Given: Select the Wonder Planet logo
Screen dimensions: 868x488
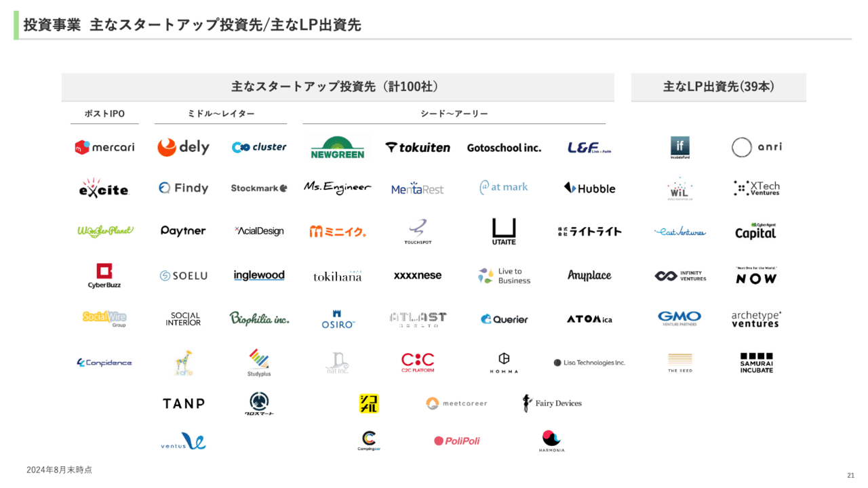Looking at the screenshot, I should point(105,230).
